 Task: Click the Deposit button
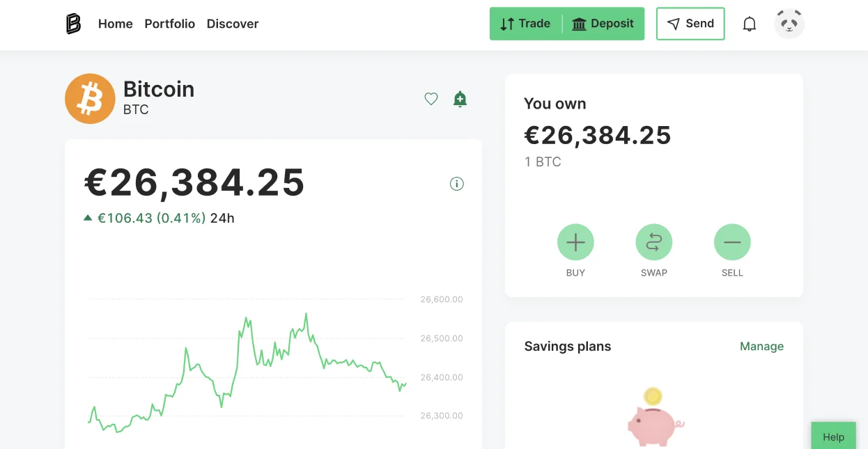point(603,24)
